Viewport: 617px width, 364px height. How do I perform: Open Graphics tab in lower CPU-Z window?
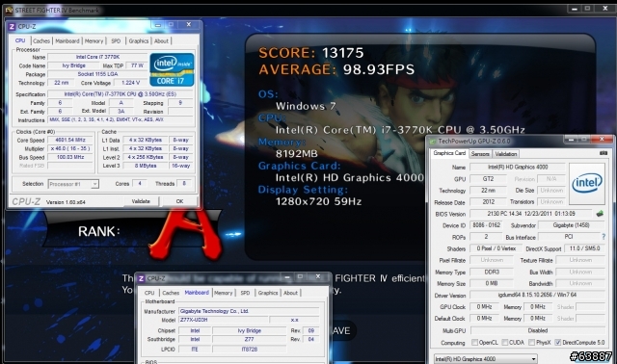[x=268, y=293]
